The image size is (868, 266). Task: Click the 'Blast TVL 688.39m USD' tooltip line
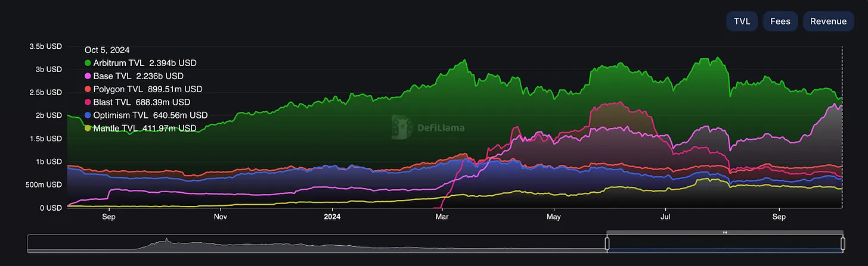click(x=138, y=102)
